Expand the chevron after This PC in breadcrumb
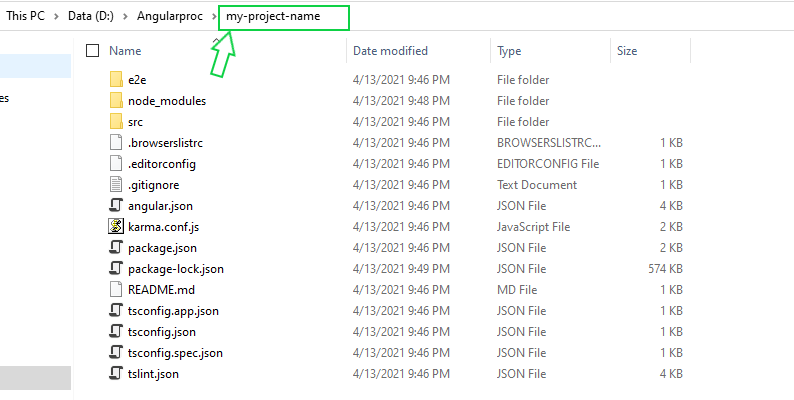The height and width of the screenshot is (400, 794). (x=56, y=17)
